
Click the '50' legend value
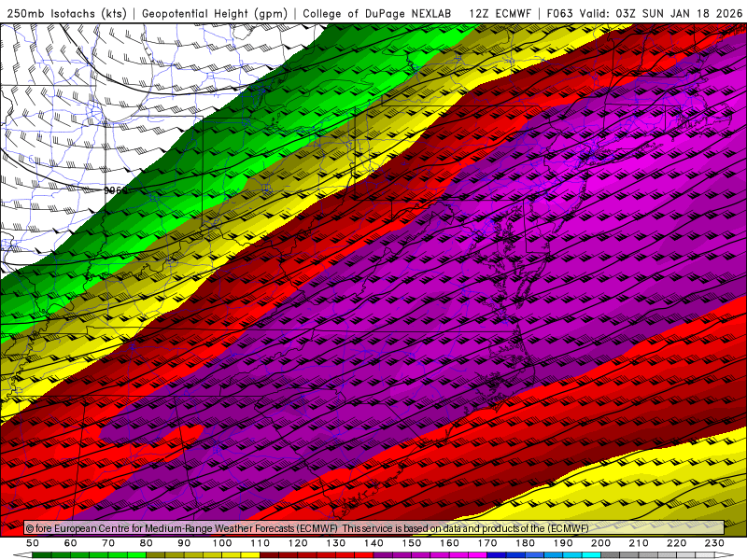tap(33, 543)
